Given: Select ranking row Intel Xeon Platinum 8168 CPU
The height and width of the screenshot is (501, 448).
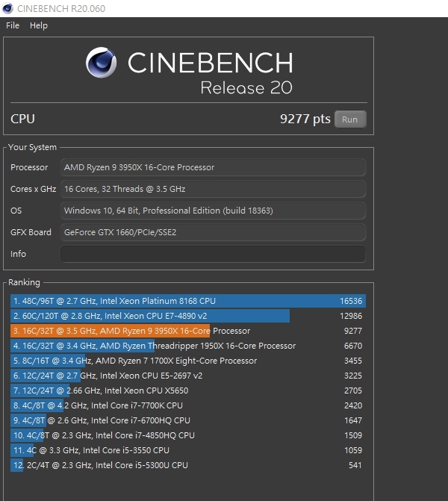Looking at the screenshot, I should click(x=188, y=301).
